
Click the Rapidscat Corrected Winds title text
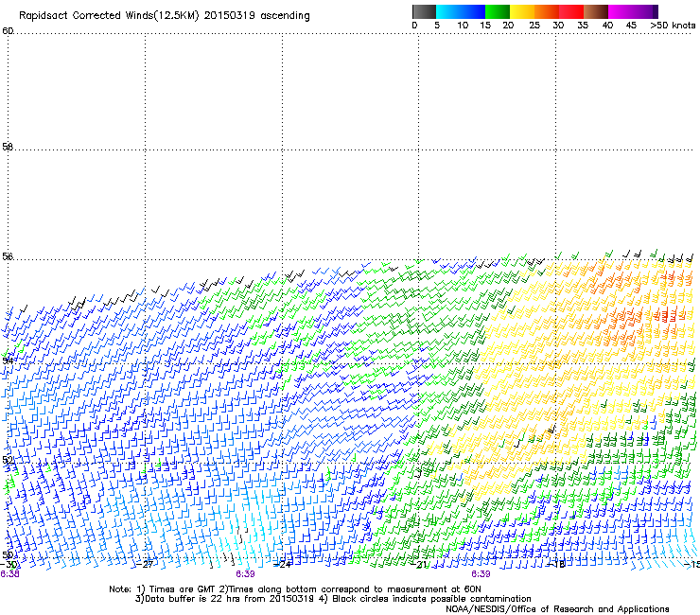pos(165,16)
